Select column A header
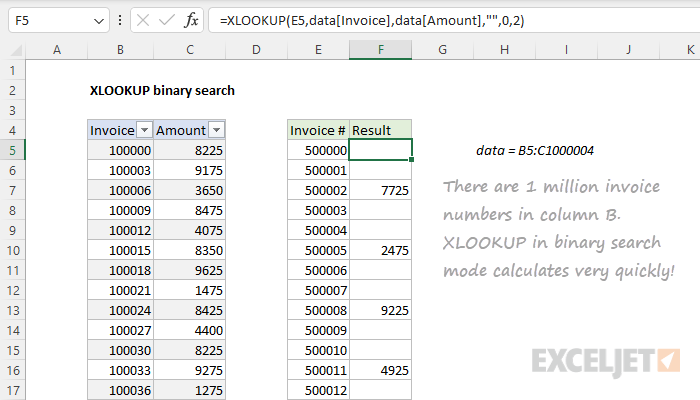The image size is (700, 400). pyautogui.click(x=57, y=50)
